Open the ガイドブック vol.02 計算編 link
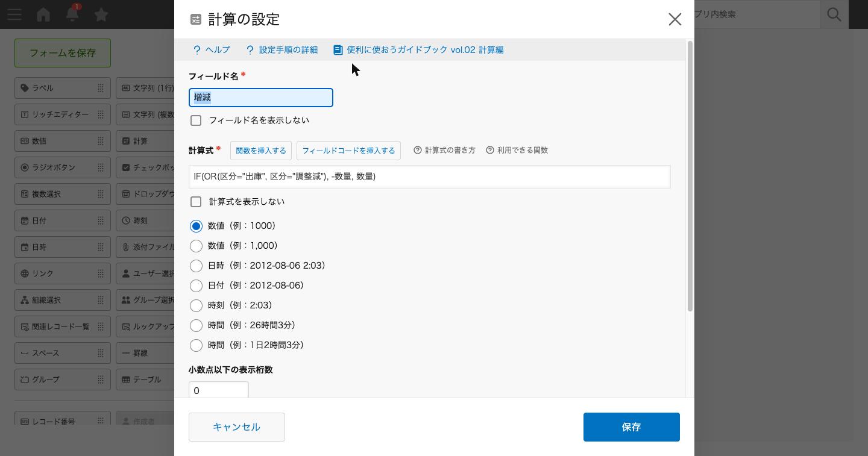This screenshot has height=456, width=868. 418,50
